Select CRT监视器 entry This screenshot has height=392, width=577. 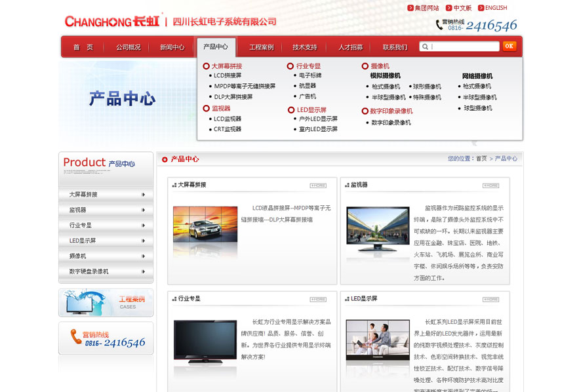coord(228,129)
